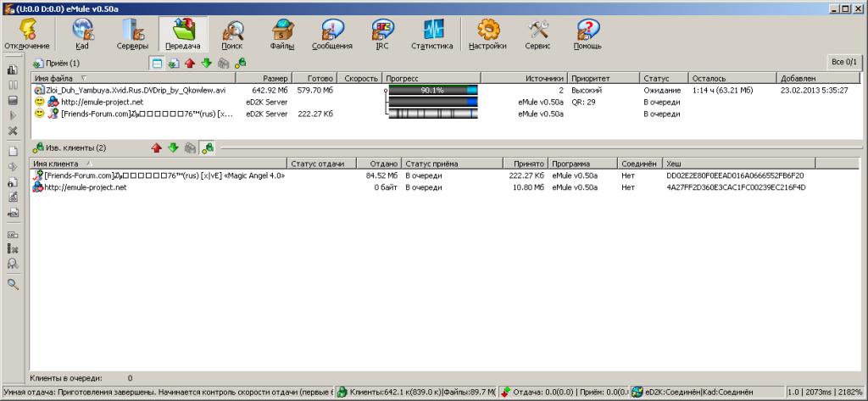Click the pause download icon in left sidebar

coord(13,86)
